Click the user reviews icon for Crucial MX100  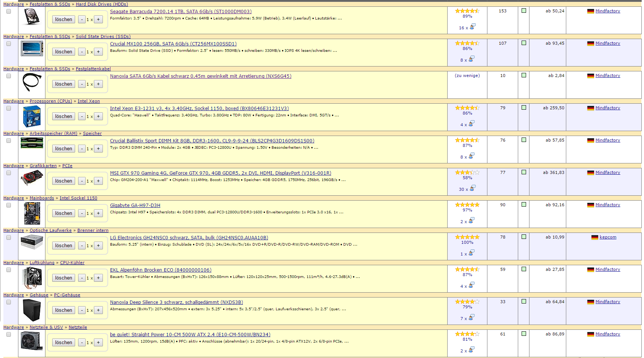click(472, 59)
